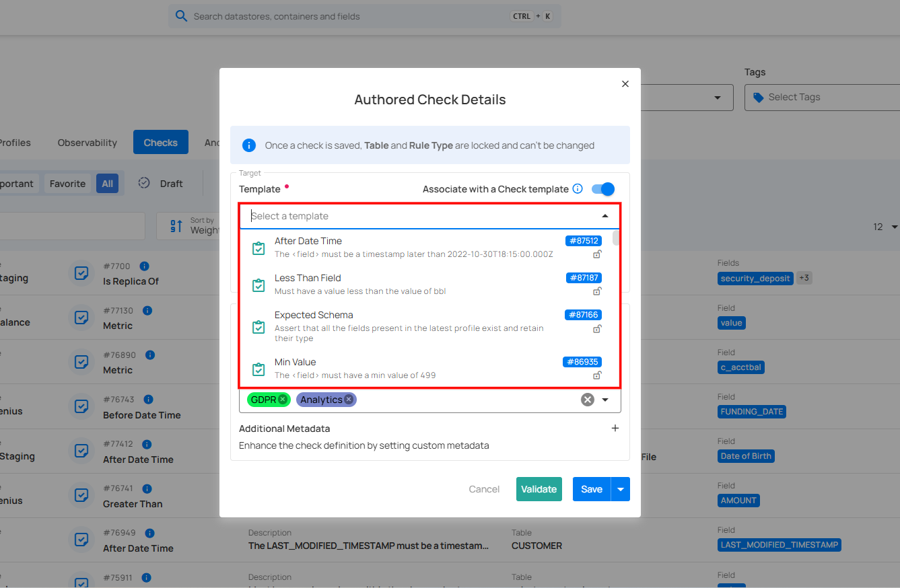Toggle off Associate with a Check template
The width and height of the screenshot is (900, 588).
click(x=603, y=189)
